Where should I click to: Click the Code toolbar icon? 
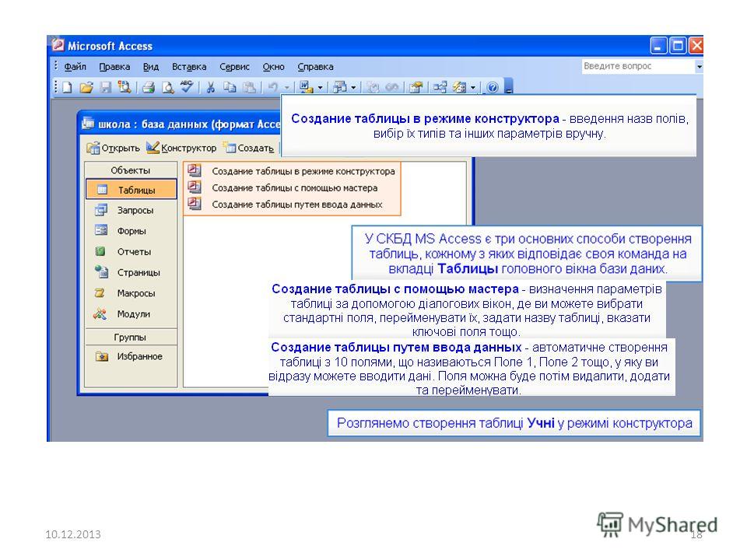tap(373, 87)
